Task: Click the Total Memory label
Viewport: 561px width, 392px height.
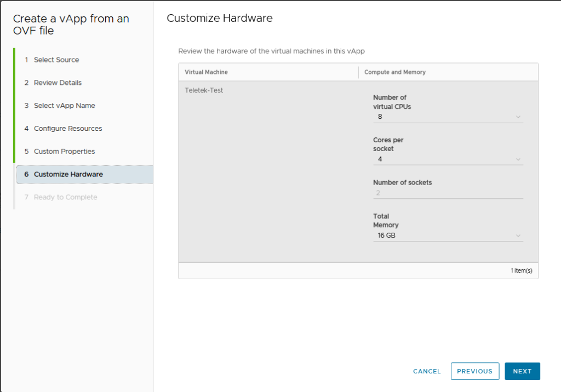Action: (386, 220)
